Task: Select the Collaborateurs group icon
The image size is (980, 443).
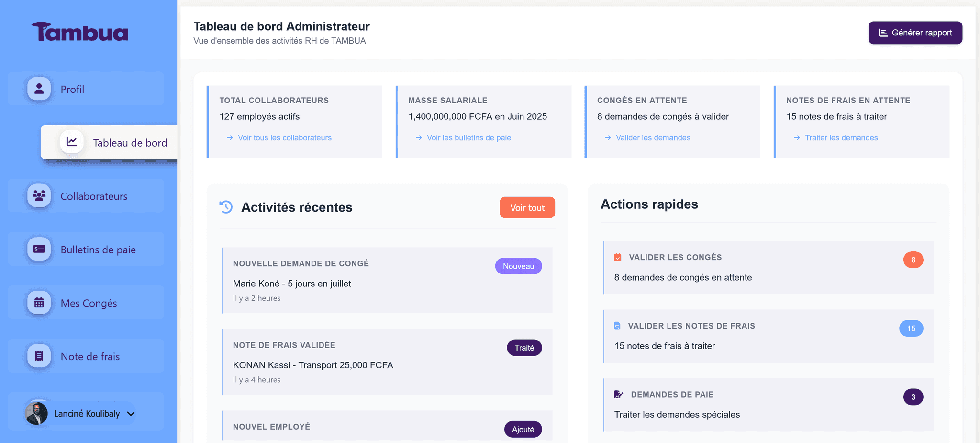Action: tap(39, 195)
